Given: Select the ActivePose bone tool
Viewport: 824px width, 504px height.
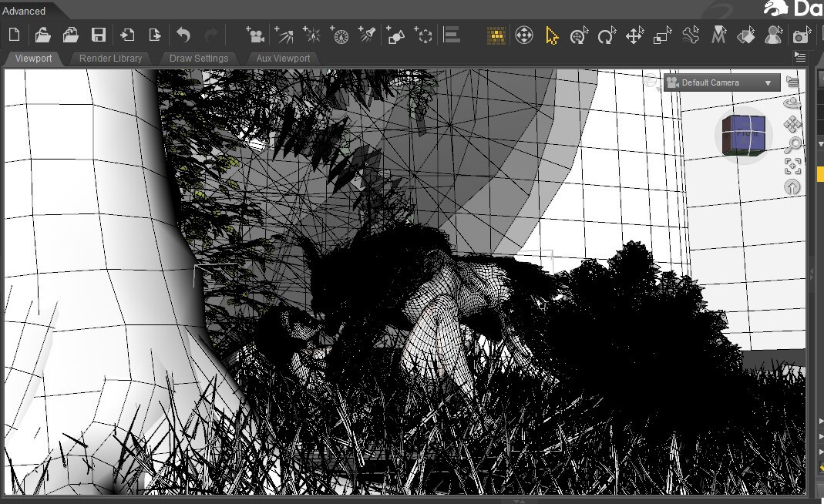Looking at the screenshot, I should [x=691, y=35].
